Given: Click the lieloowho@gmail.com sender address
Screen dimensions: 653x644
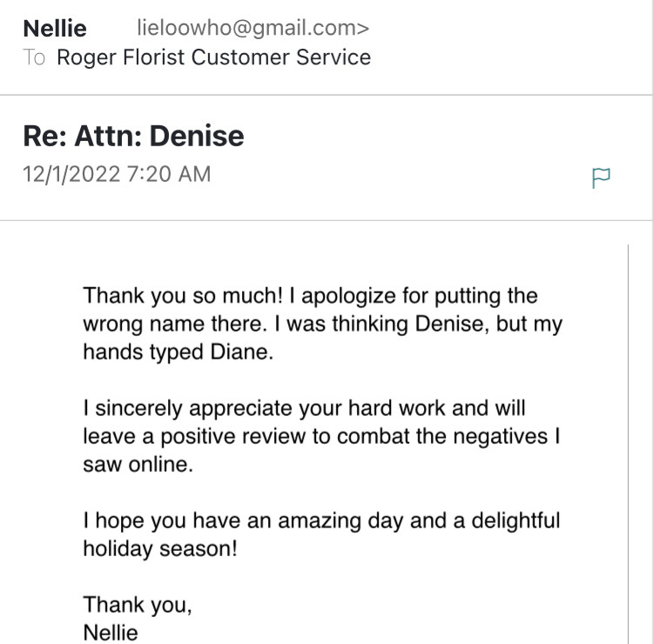Looking at the screenshot, I should coord(252,28).
